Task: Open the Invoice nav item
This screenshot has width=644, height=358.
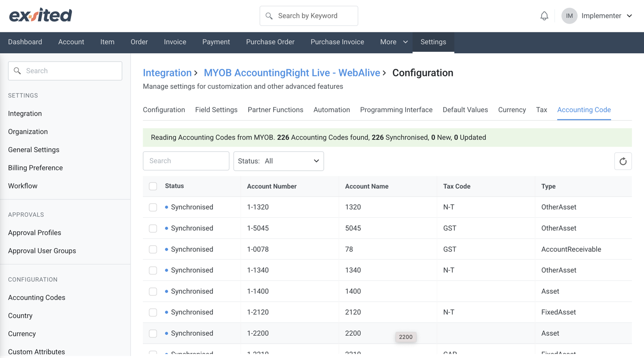Action: (175, 42)
